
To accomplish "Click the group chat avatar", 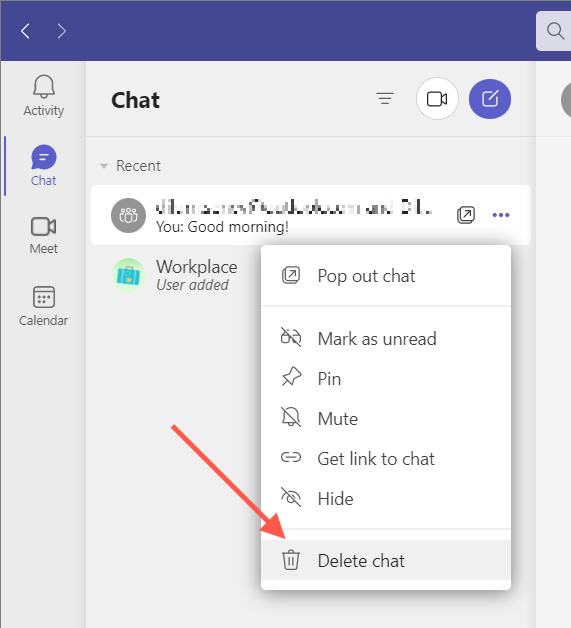I will (x=128, y=215).
